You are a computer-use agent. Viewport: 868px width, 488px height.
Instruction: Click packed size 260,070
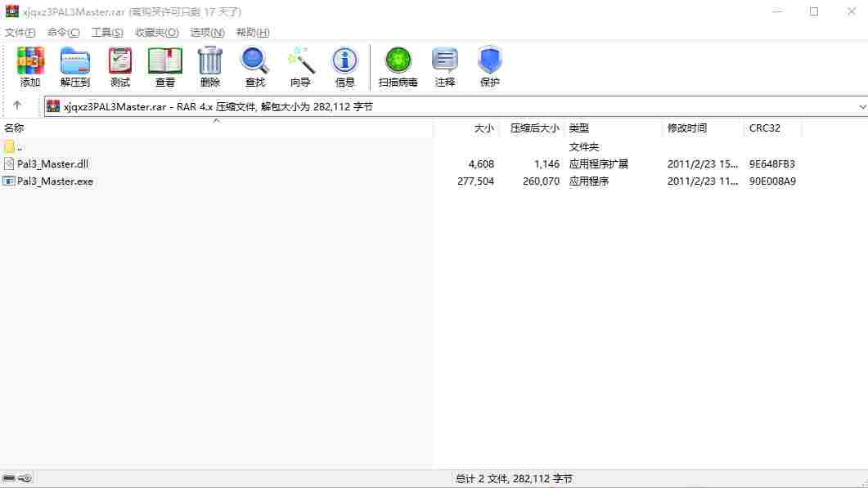click(x=541, y=181)
